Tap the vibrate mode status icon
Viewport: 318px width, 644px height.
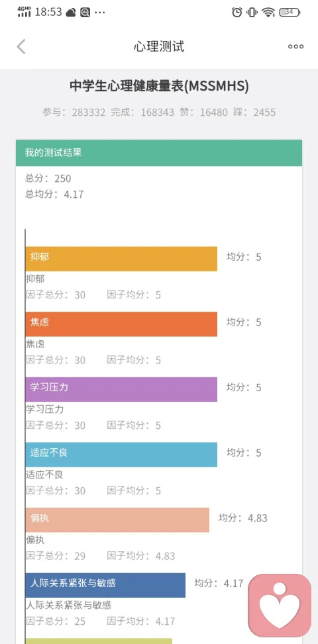coord(252,13)
